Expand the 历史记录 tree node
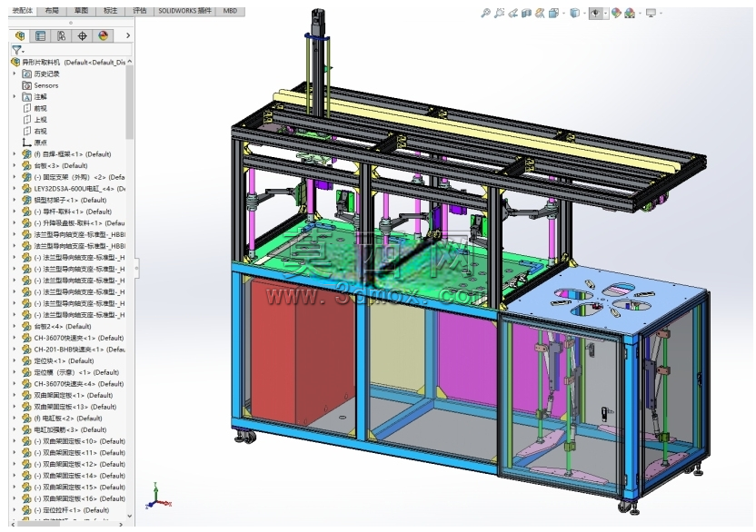This screenshot has width=756, height=532. (x=14, y=74)
